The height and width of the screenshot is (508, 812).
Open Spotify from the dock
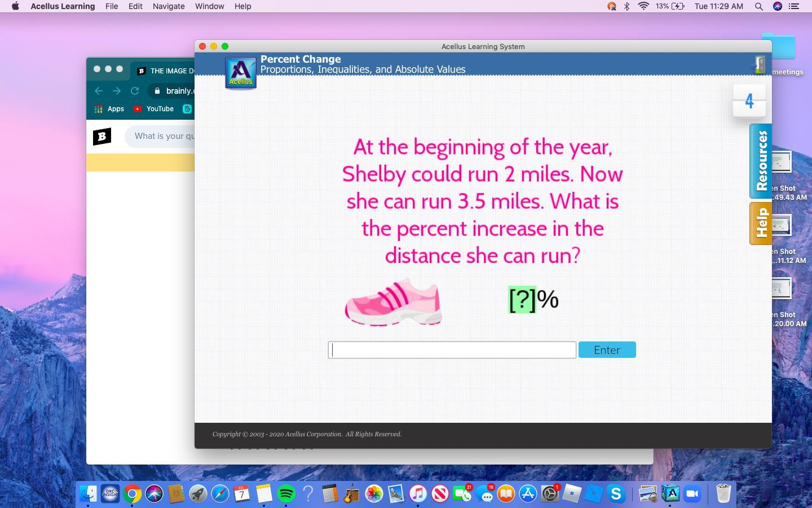click(286, 494)
